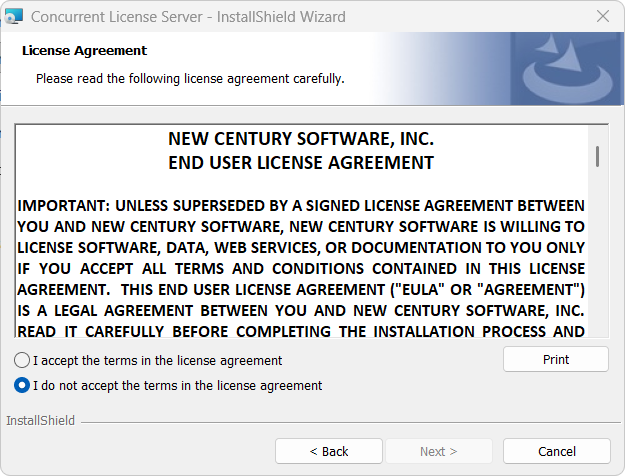This screenshot has width=625, height=476.
Task: Go back with the "< Back" button
Action: tap(329, 451)
